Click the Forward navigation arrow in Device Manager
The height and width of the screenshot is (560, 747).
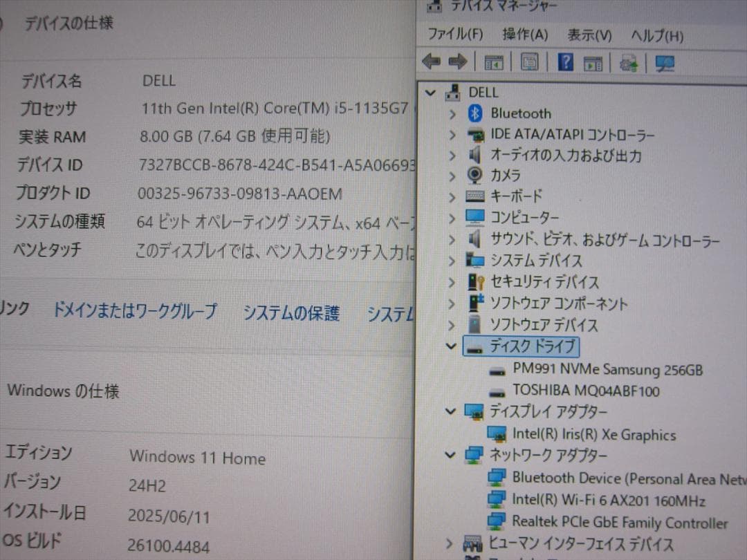click(x=457, y=62)
